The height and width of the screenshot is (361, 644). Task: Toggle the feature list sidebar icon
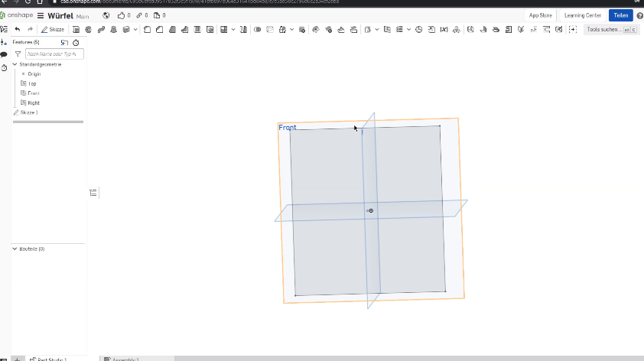click(4, 29)
